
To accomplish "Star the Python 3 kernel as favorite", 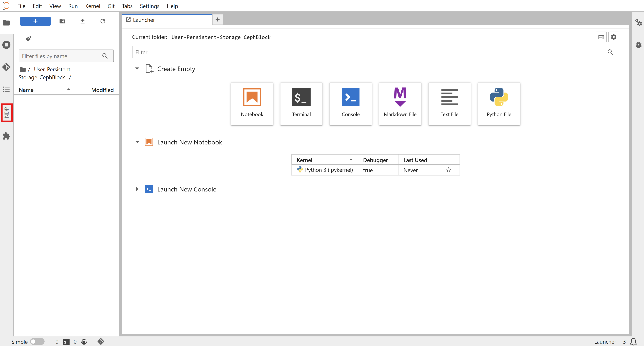I will click(x=448, y=170).
